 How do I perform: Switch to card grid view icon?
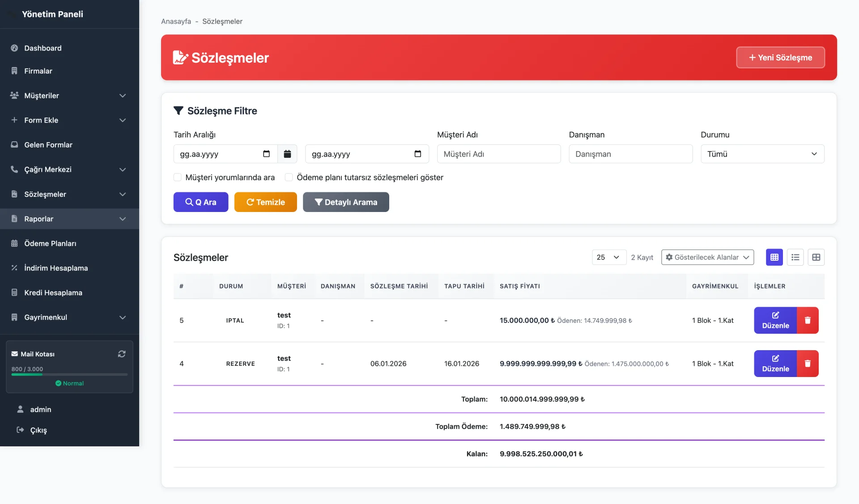816,257
